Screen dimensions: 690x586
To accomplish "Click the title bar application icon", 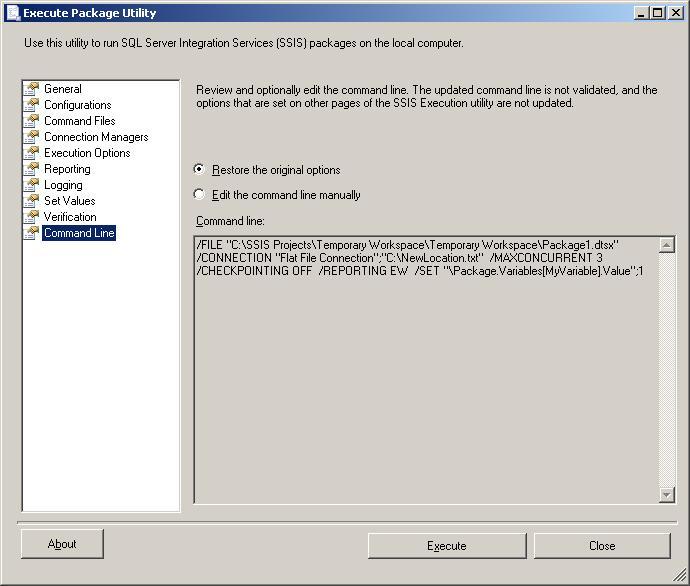I will [12, 13].
